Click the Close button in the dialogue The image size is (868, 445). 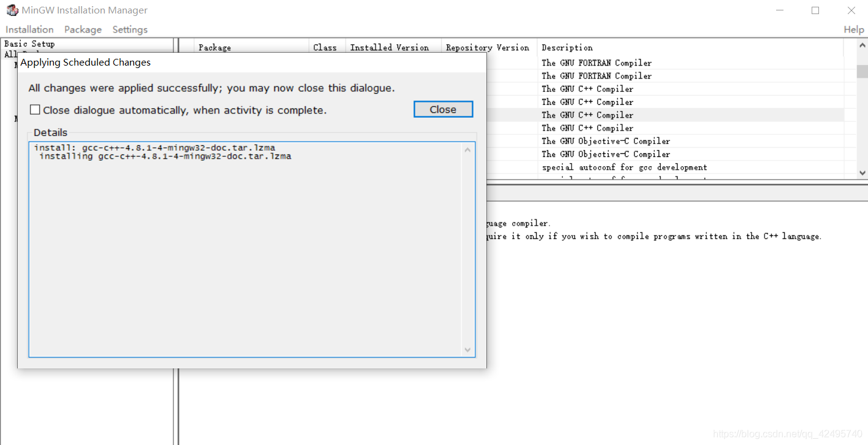[443, 109]
